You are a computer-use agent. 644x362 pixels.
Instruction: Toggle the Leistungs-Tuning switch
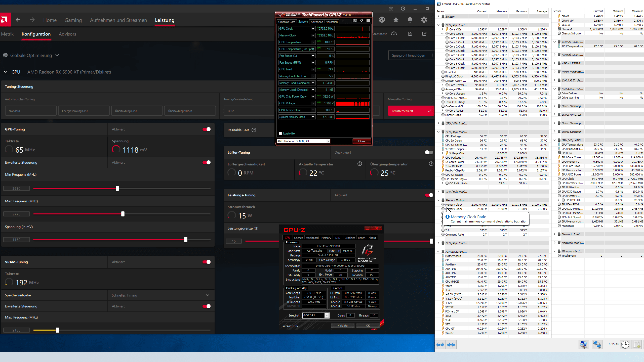click(x=429, y=195)
